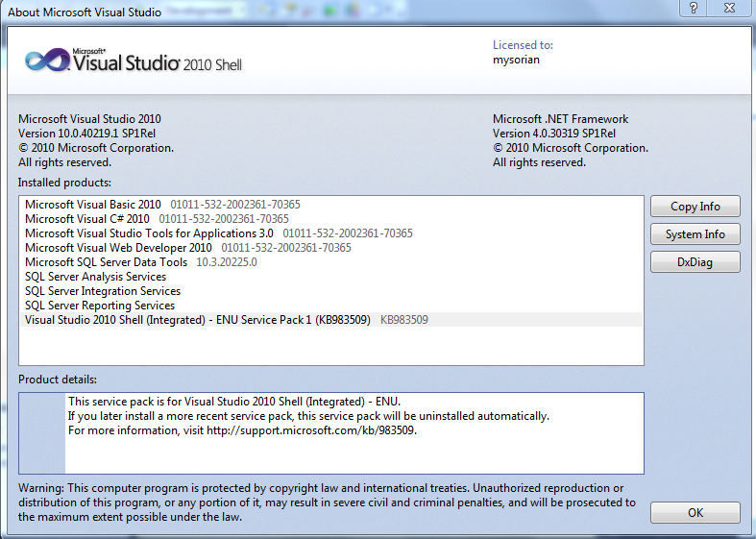Click the licensed user name mysorian

tap(516, 61)
